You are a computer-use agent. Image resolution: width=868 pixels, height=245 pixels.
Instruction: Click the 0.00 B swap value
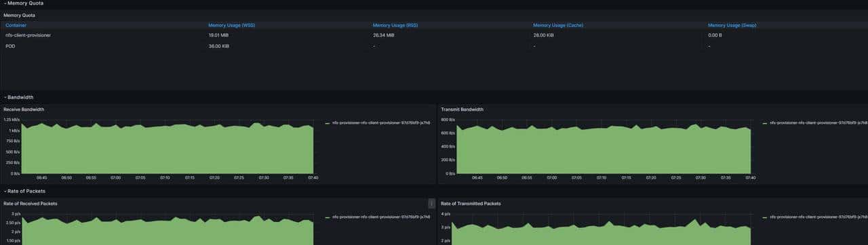tap(715, 35)
